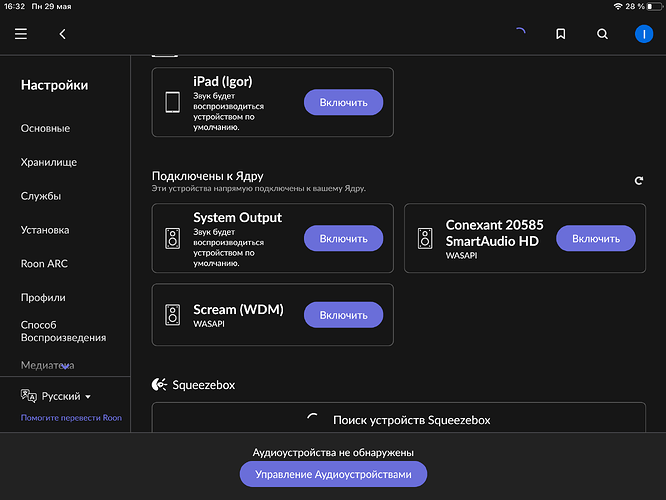
Task: Enable the Scream (WDM) device
Action: 343,315
